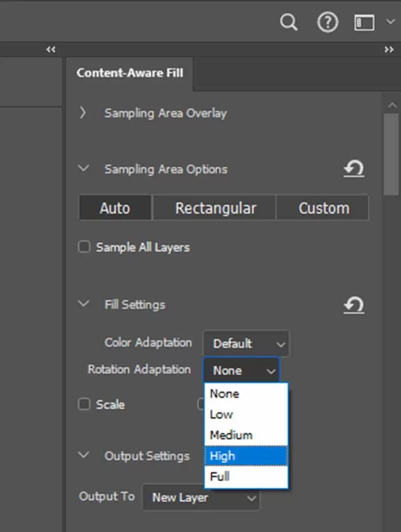Switch sampling area to Custom

click(x=324, y=208)
